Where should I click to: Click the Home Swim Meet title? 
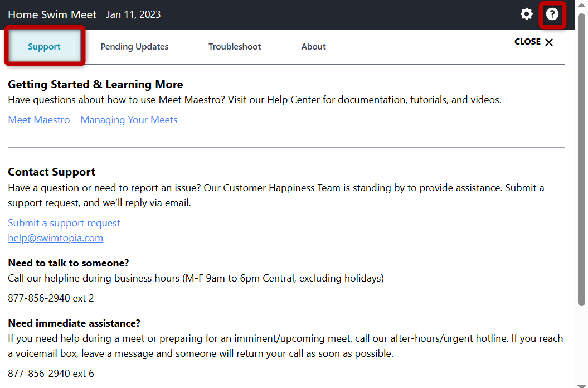52,14
